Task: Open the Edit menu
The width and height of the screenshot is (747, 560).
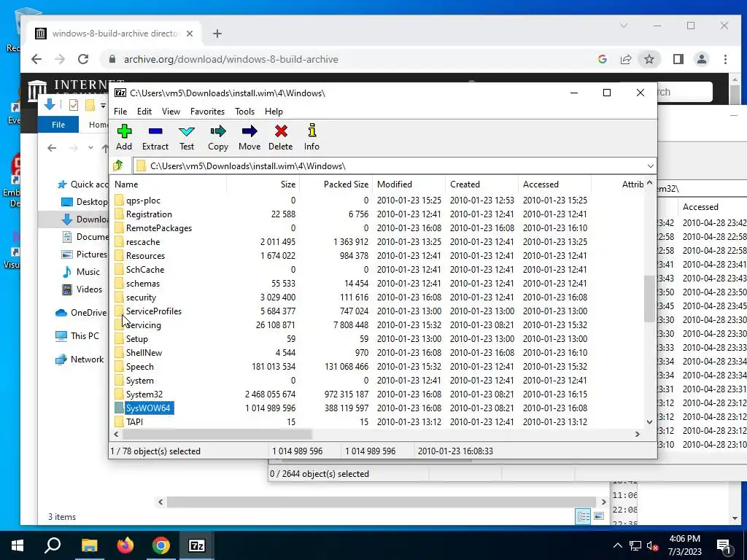Action: [x=144, y=112]
